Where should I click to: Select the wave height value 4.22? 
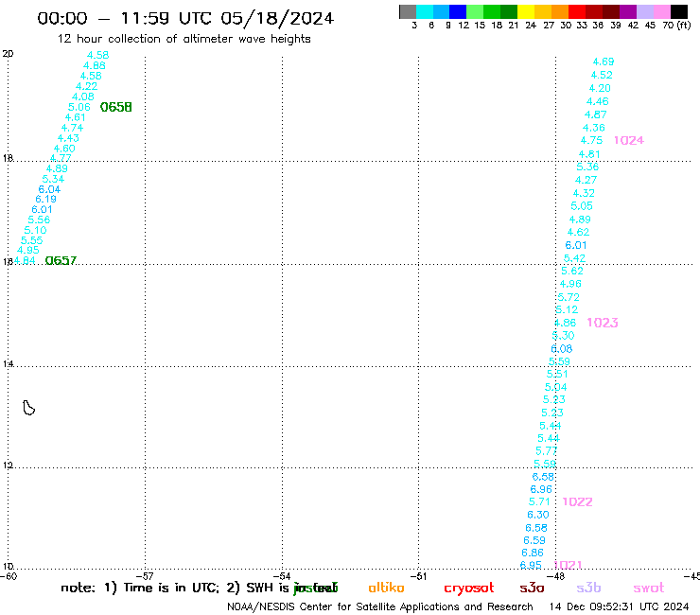[87, 87]
